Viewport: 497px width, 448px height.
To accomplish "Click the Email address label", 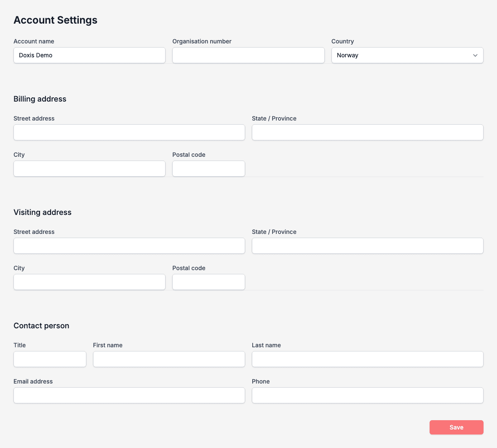I will (x=33, y=381).
